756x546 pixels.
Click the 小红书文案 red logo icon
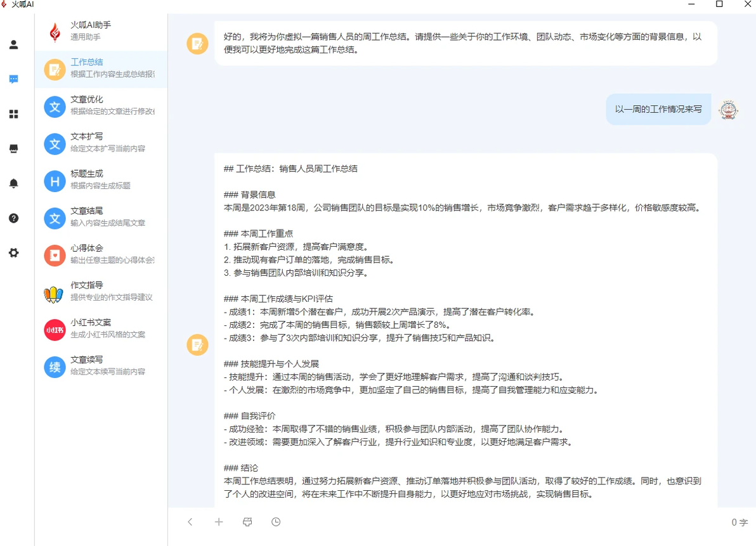point(55,330)
